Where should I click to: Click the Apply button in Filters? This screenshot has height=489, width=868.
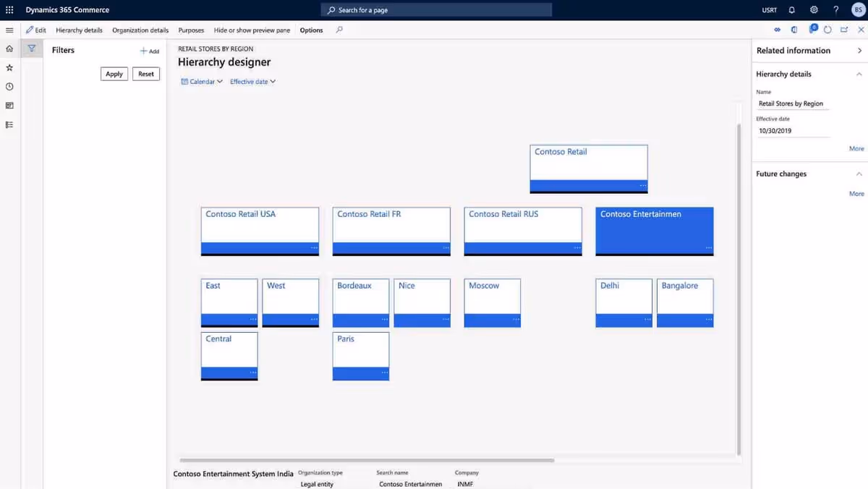pyautogui.click(x=114, y=73)
